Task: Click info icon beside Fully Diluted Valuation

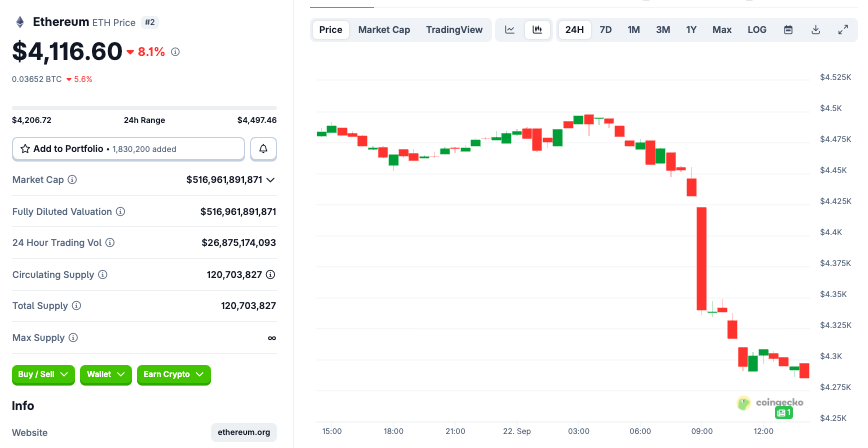Action: (x=121, y=212)
